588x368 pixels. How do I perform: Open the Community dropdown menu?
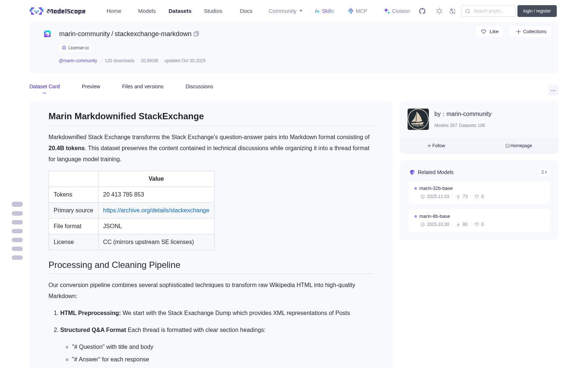coord(286,11)
